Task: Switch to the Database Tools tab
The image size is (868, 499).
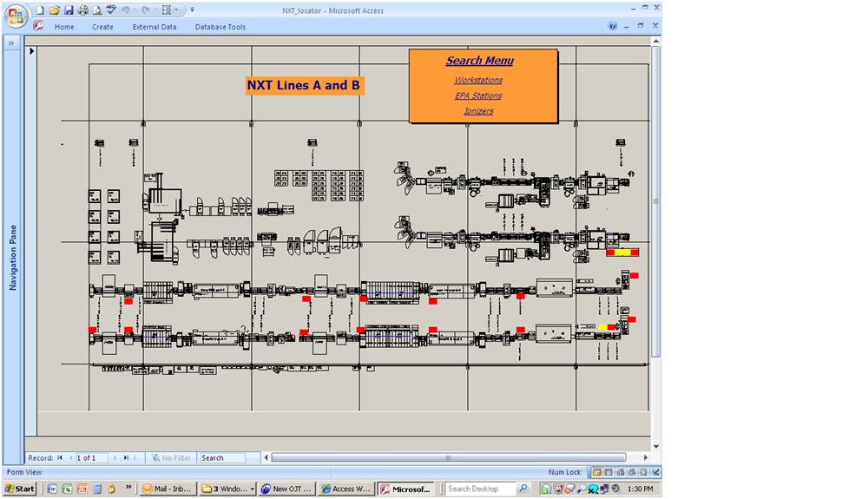Action: 220,27
